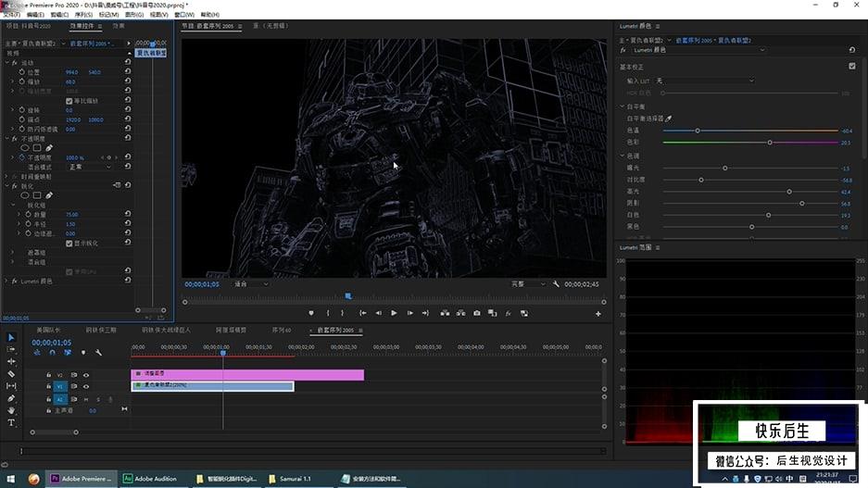Play the sequence in the program monitor
This screenshot has width=868, height=488.
[394, 313]
